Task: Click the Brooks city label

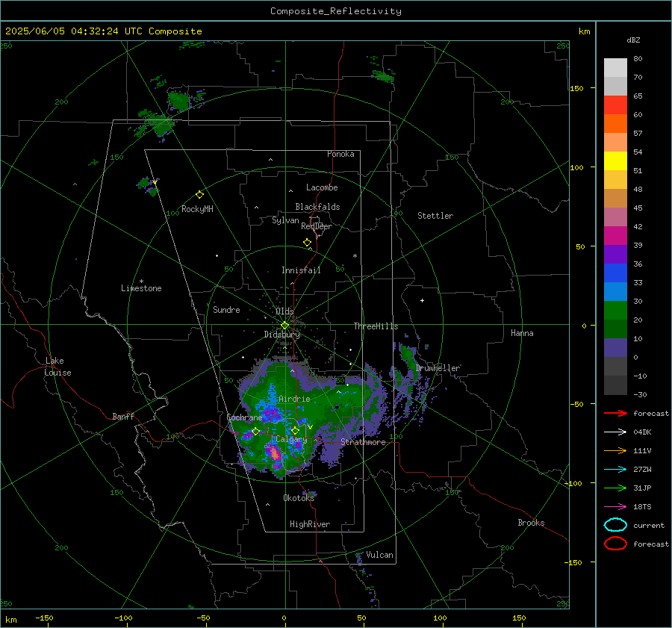Action: pos(531,523)
